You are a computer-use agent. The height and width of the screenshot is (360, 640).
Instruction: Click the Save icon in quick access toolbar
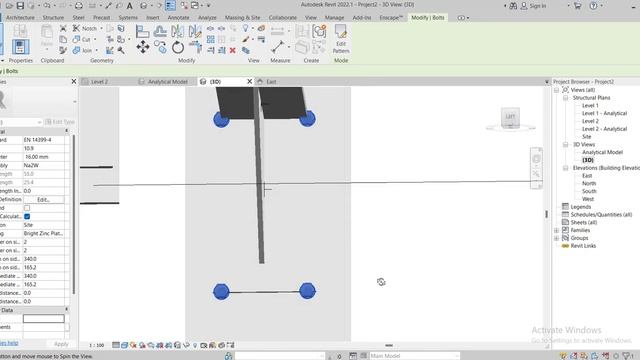(x=20, y=6)
